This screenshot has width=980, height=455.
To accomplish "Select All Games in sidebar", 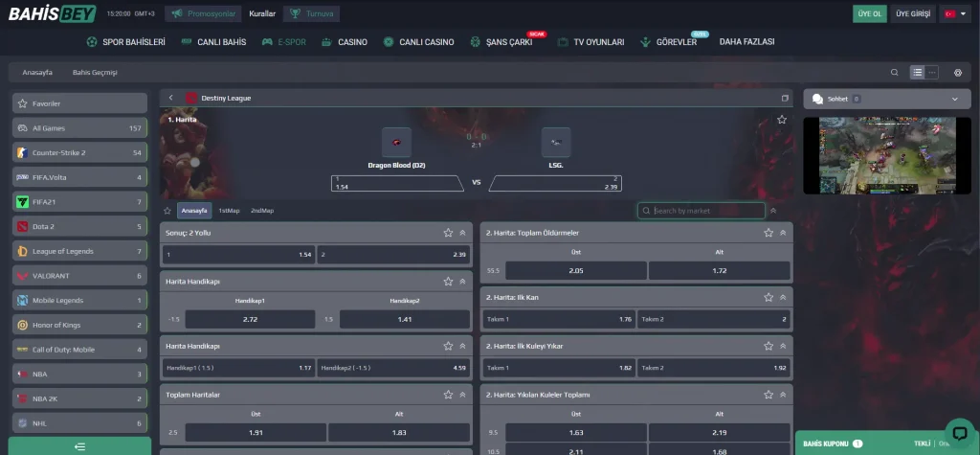I will pyautogui.click(x=80, y=127).
